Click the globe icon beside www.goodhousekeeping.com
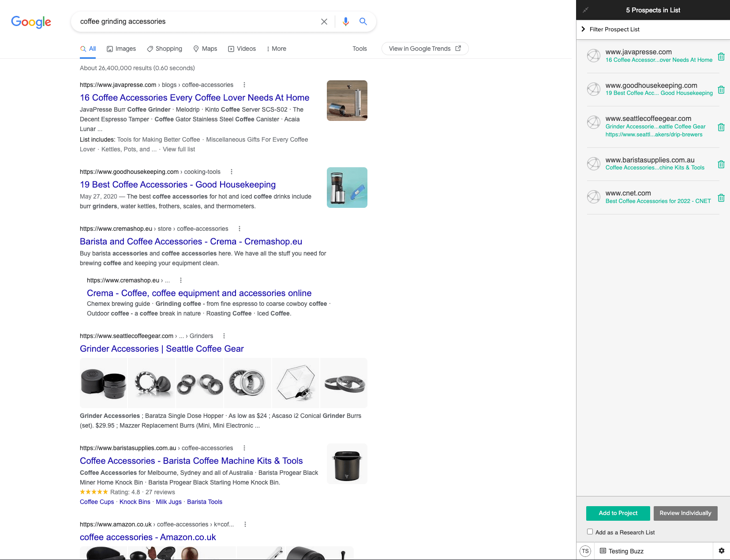 point(594,89)
